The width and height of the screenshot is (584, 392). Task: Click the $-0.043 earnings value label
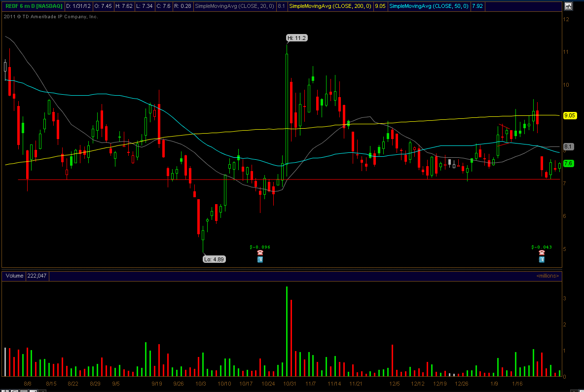pos(542,247)
